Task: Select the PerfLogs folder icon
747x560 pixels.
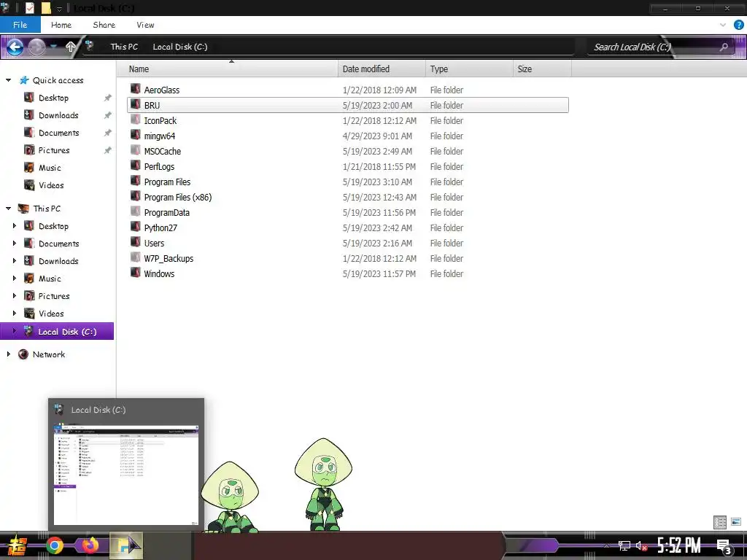Action: [135, 166]
